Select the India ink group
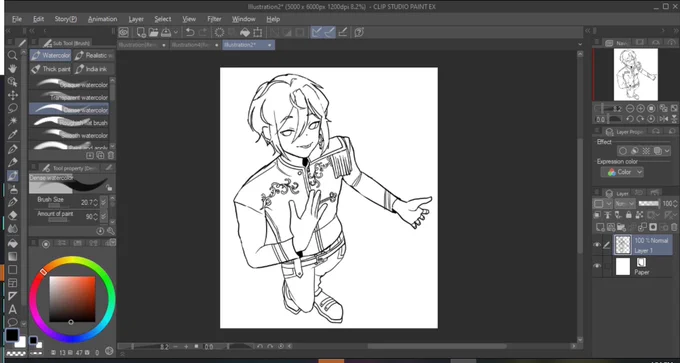680x363 pixels. tap(94, 69)
